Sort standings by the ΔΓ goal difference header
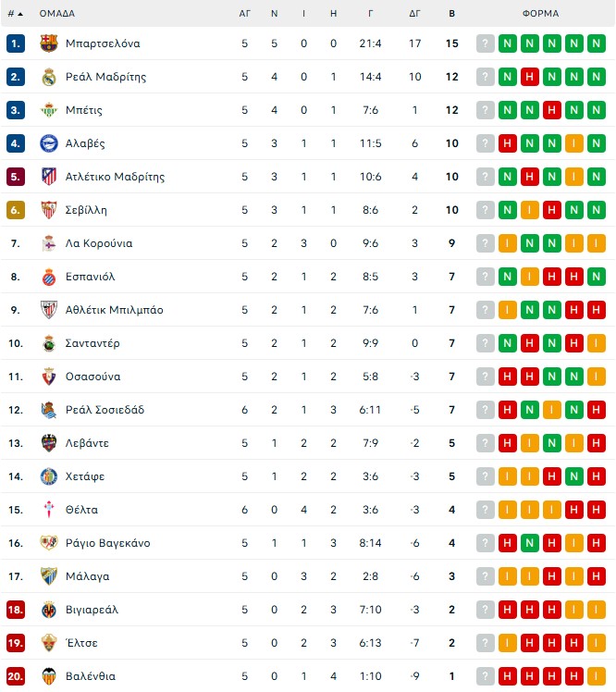This screenshot has height=692, width=616. [414, 14]
